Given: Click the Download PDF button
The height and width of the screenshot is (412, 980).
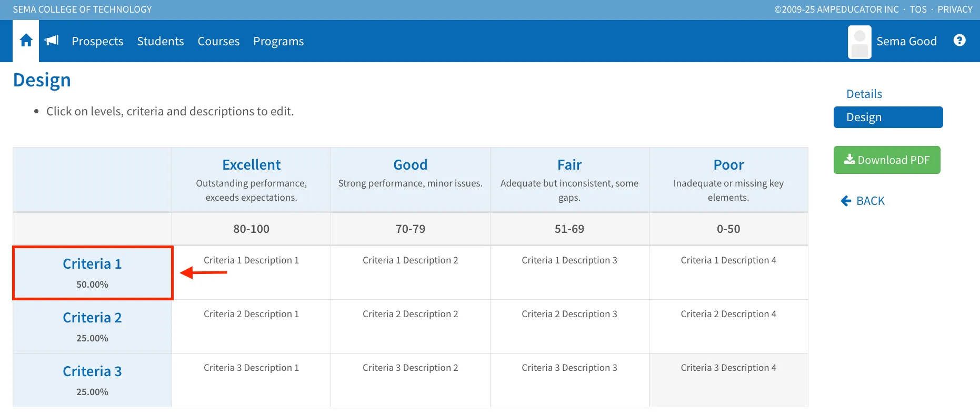Looking at the screenshot, I should [886, 160].
